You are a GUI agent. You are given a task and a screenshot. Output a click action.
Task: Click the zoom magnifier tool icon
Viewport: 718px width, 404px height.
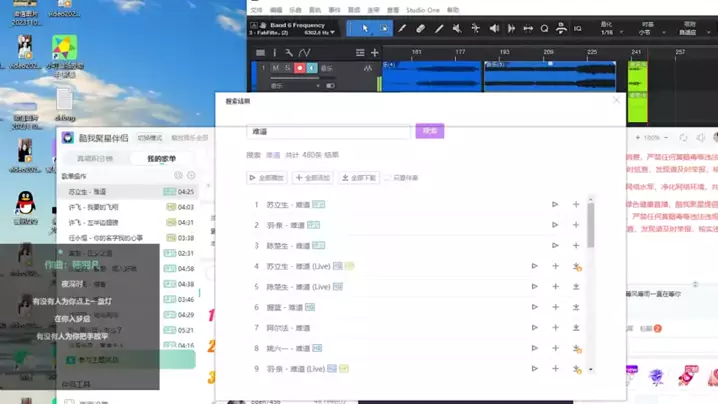[545, 29]
